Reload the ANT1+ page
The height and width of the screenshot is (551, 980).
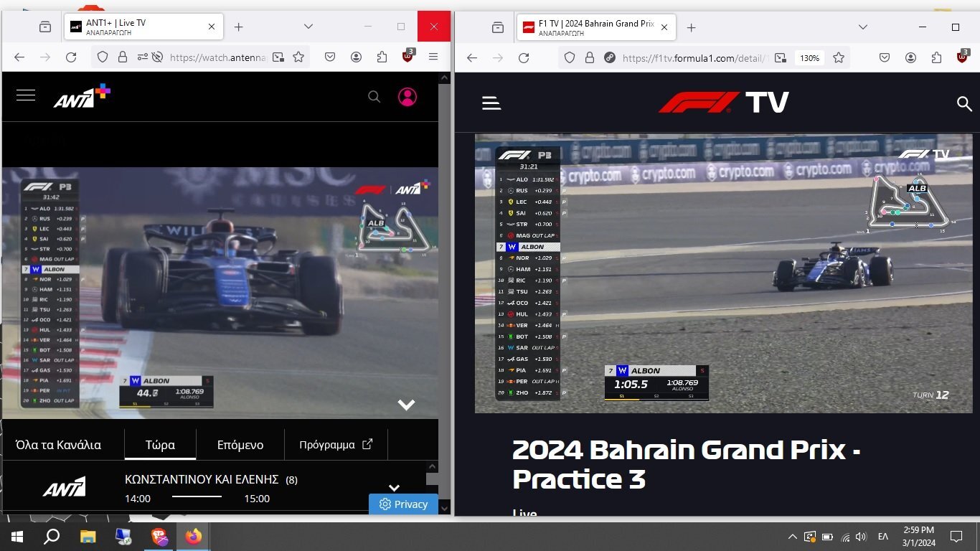71,57
